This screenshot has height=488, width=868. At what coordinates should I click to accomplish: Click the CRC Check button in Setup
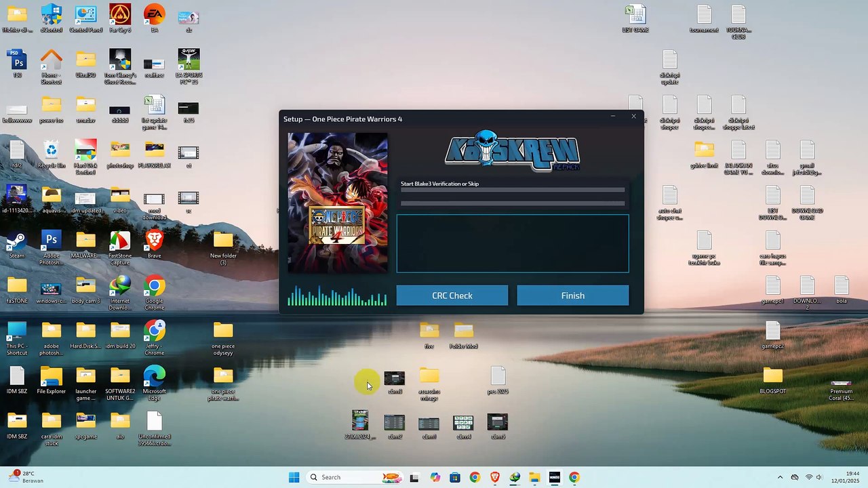click(x=452, y=296)
